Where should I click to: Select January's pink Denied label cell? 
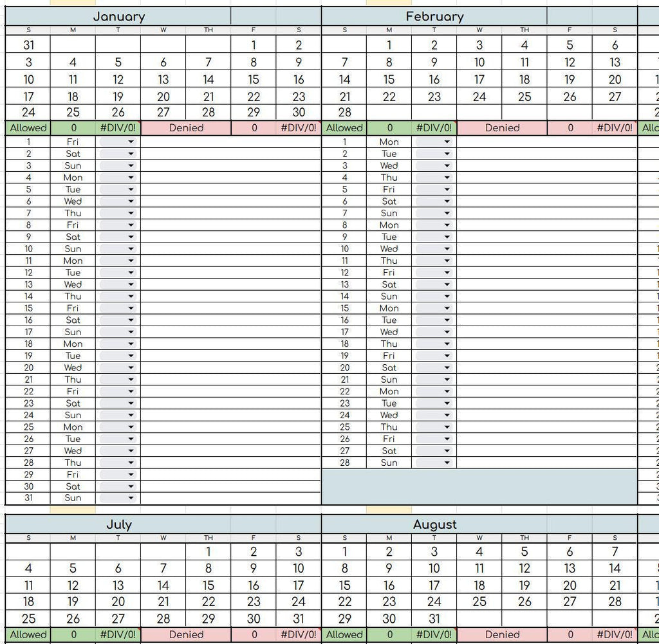(186, 128)
